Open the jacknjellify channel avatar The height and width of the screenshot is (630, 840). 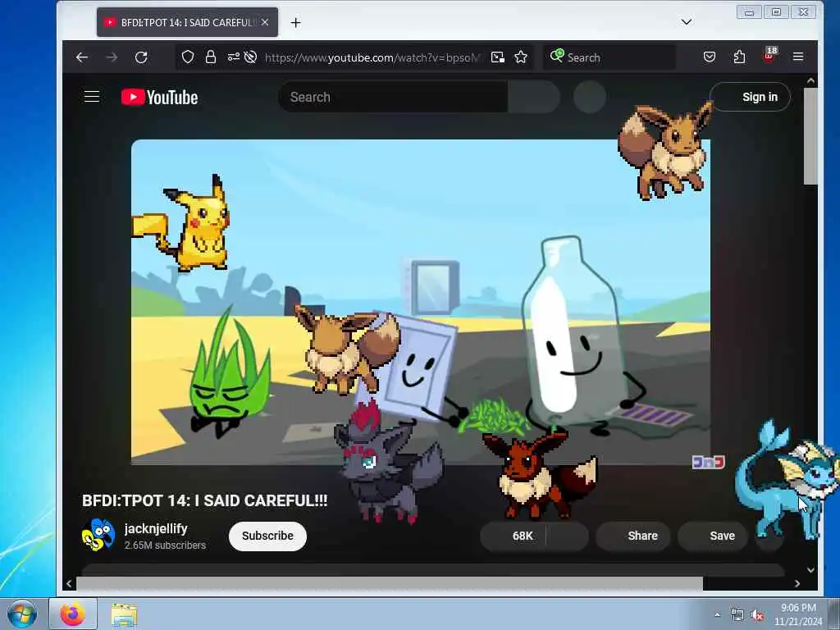click(98, 535)
